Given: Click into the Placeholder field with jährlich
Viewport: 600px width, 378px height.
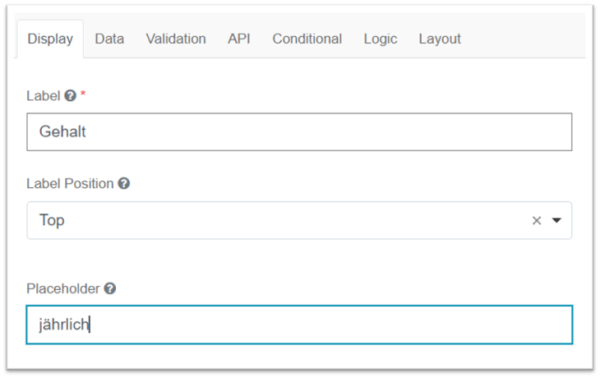Looking at the screenshot, I should pos(299,325).
